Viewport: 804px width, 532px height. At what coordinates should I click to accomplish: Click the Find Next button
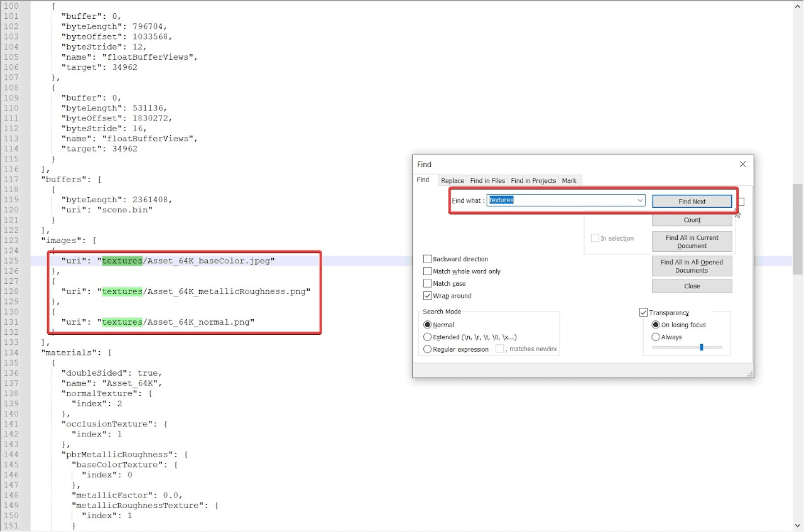coord(692,201)
